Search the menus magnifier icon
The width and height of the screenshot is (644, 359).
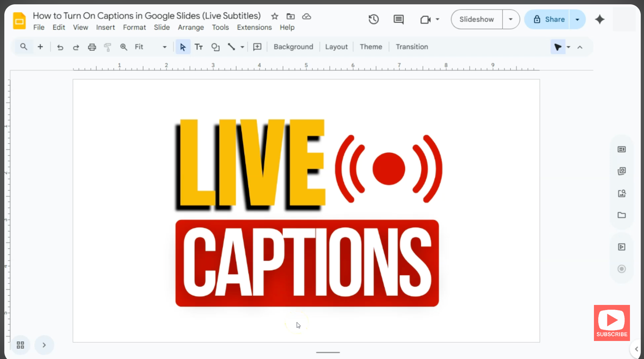tap(24, 47)
